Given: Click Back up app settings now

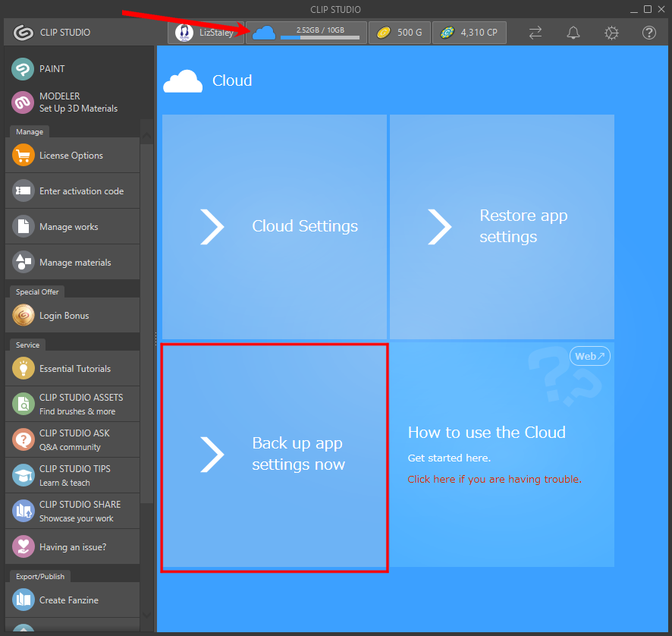Looking at the screenshot, I should point(274,454).
